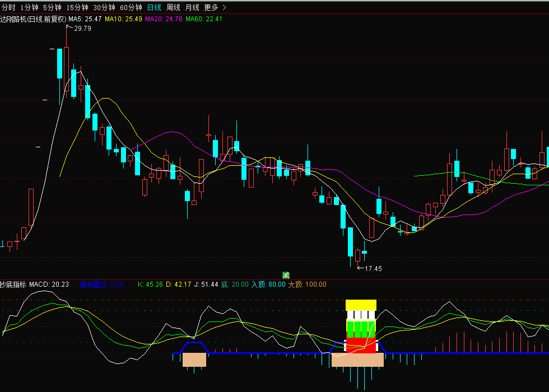Click the stock title 达刚路机(日线.前复权)
Screen dimensions: 549x392
click(33, 19)
